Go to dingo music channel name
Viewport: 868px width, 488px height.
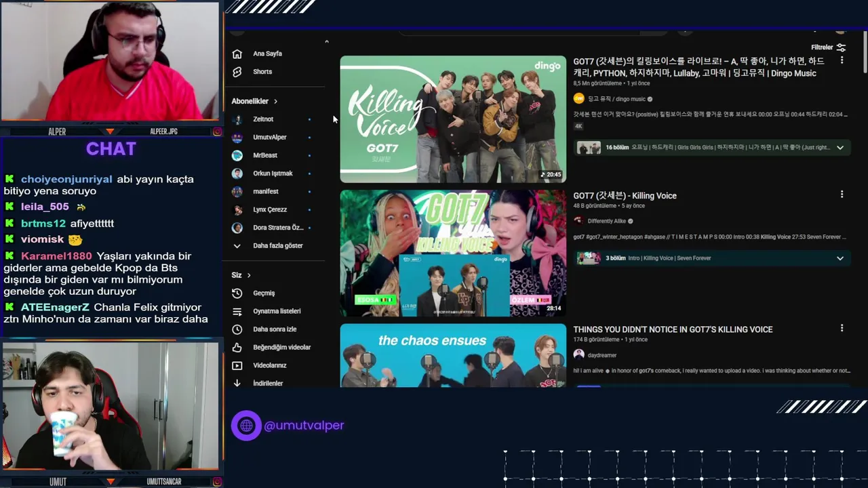[616, 99]
